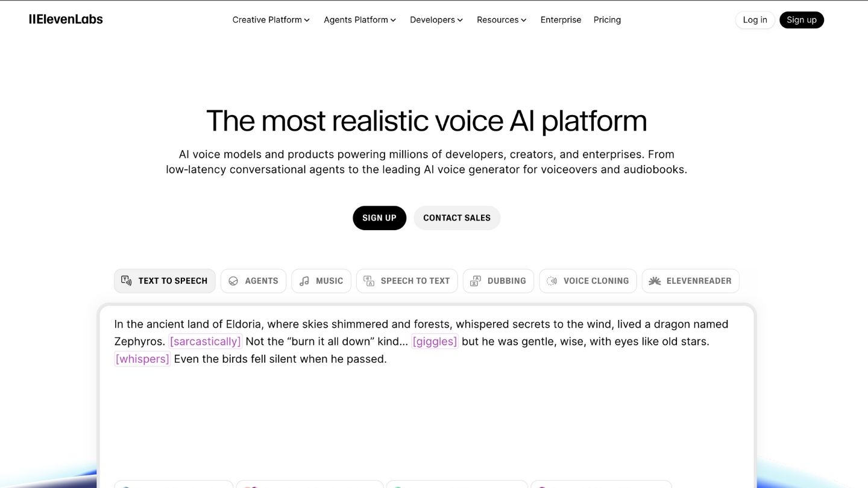Expand the Agents Platform menu
Viewport: 868px width, 488px height.
point(360,20)
